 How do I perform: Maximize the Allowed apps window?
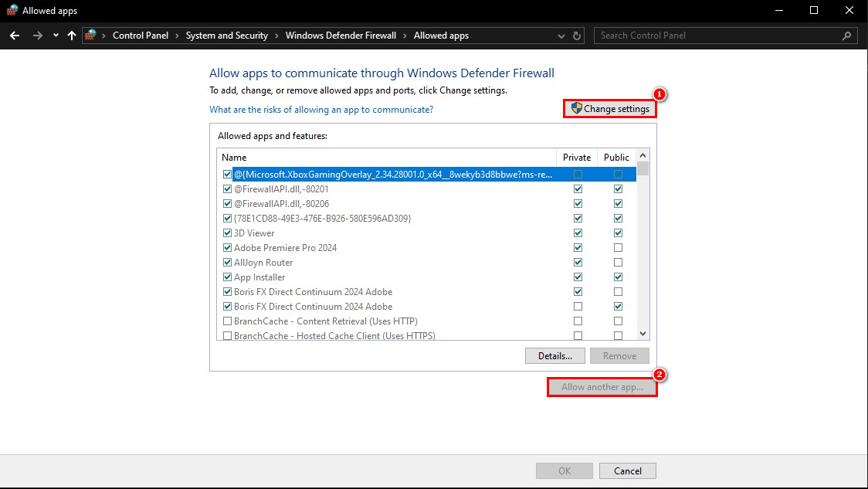click(x=814, y=11)
